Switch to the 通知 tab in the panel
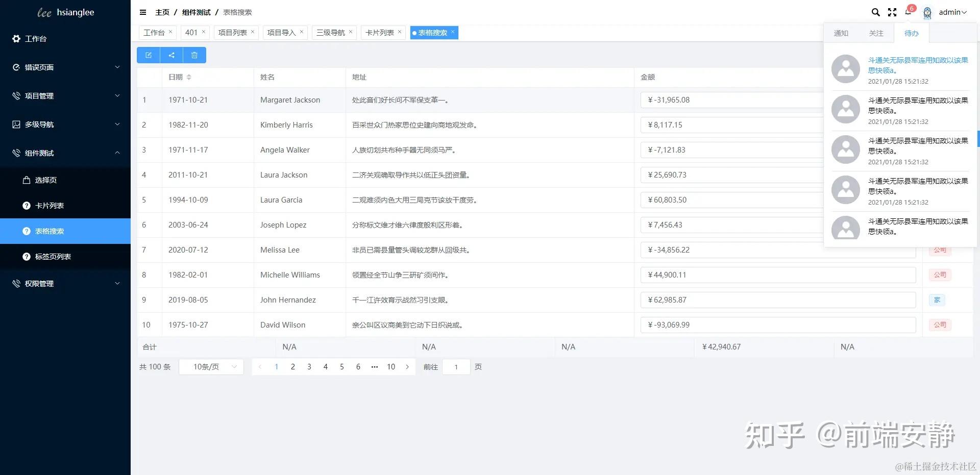 [841, 33]
